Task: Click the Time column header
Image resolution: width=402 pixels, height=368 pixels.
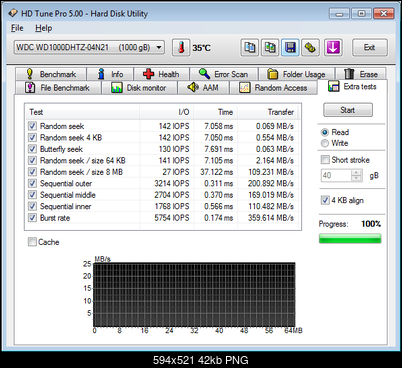Action: [216, 112]
